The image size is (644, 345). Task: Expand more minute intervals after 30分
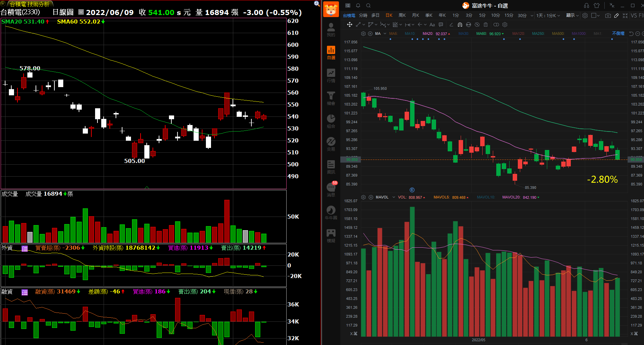coord(532,15)
